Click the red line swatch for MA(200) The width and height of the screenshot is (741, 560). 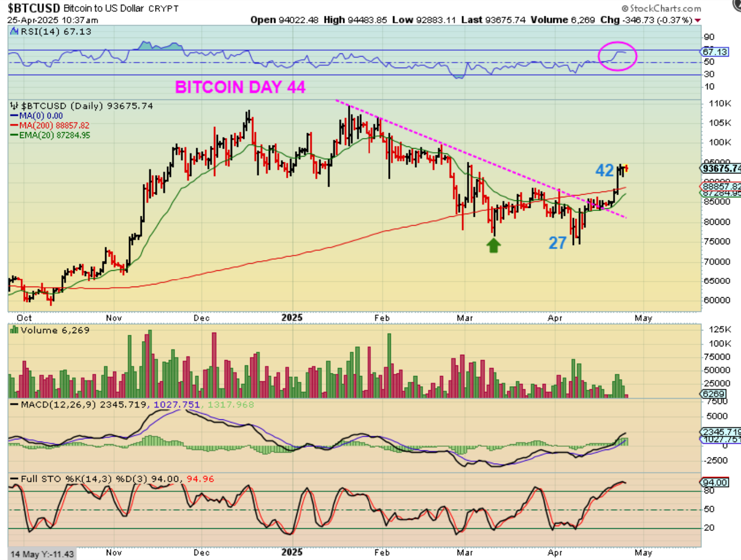tap(14, 125)
